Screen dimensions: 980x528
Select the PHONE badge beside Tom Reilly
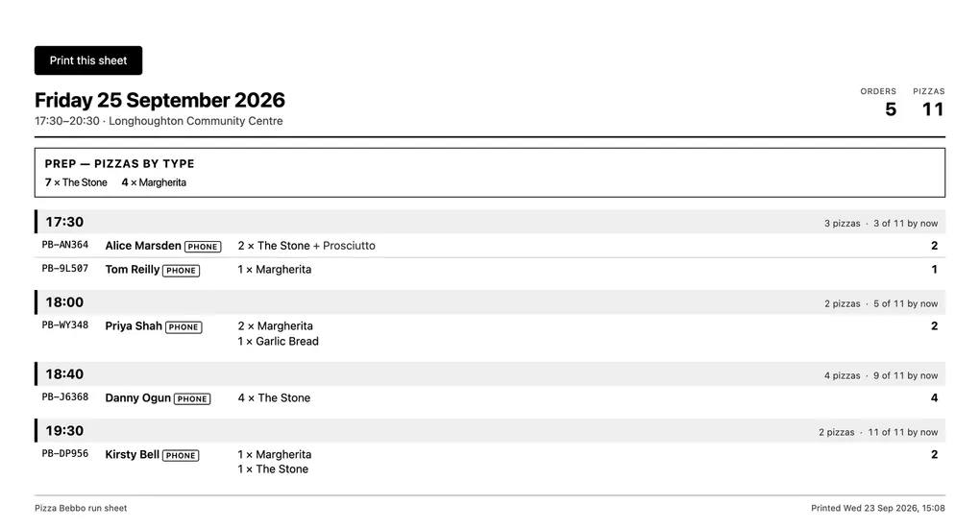click(182, 271)
